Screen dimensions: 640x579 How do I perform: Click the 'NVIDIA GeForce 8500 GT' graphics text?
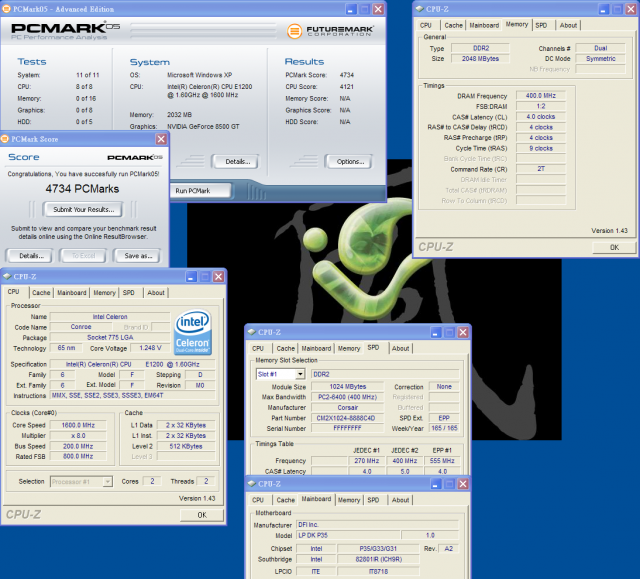tap(203, 126)
